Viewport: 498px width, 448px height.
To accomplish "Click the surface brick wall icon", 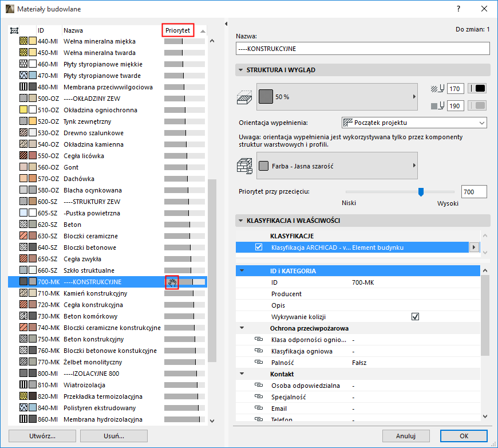I will (244, 166).
